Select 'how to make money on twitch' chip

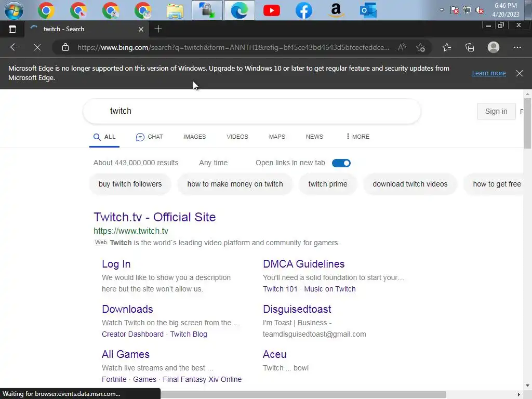coord(235,184)
